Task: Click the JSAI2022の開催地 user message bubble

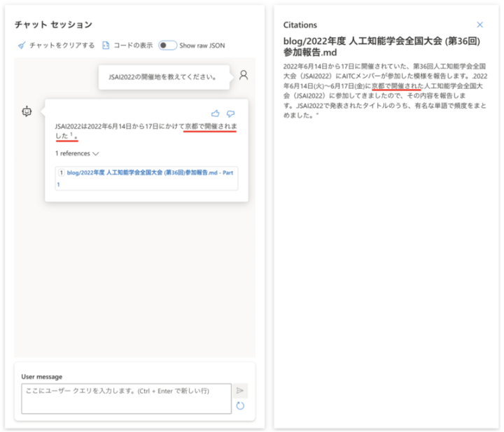Action: [162, 76]
